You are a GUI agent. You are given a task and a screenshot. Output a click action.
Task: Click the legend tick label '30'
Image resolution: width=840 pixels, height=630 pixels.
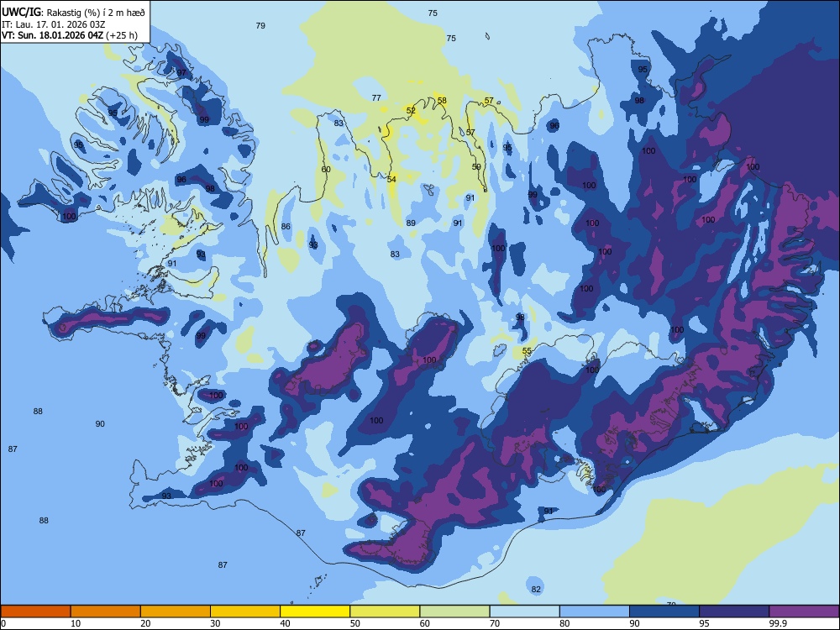(215, 623)
